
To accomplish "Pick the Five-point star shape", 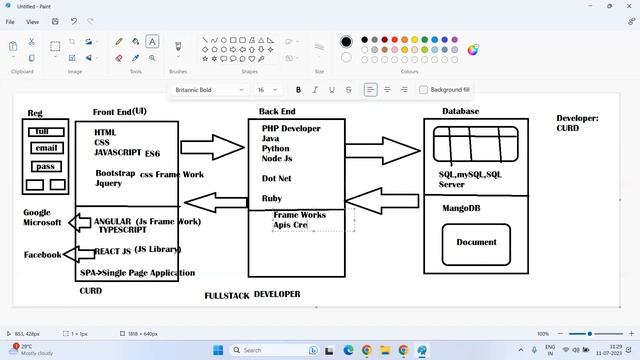I will 205,59.
